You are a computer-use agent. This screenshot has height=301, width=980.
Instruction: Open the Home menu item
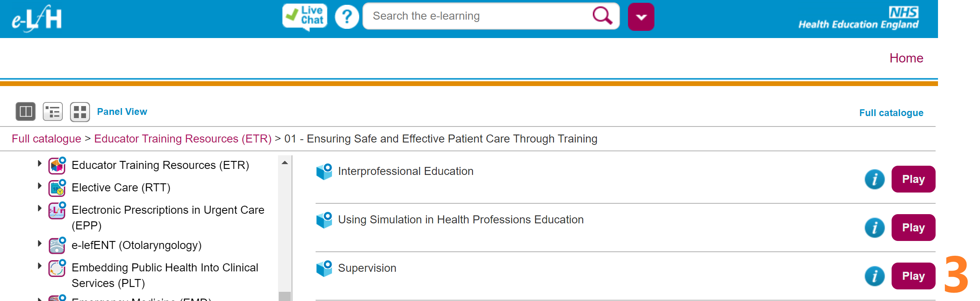coord(906,58)
